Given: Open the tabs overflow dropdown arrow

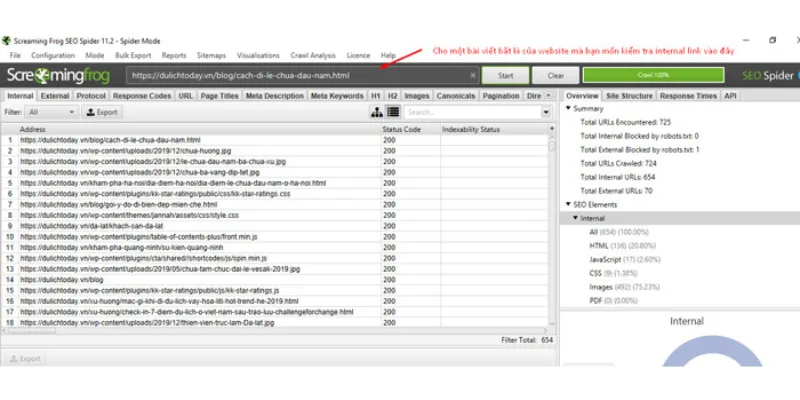Looking at the screenshot, I should [548, 95].
